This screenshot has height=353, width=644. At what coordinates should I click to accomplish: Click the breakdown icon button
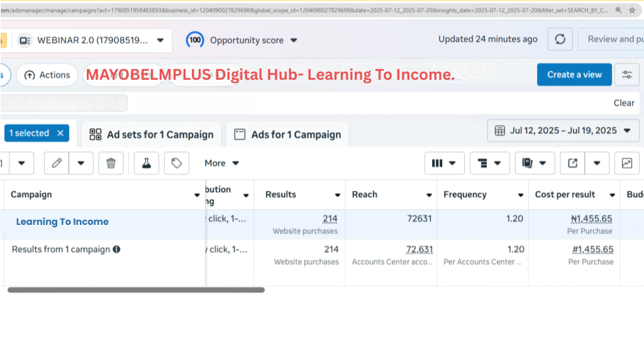[489, 163]
